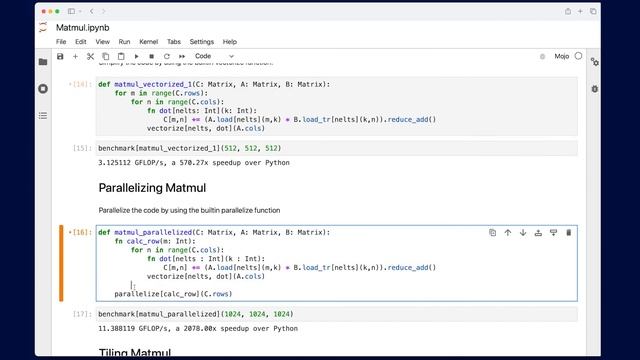Click the 11.388119 GFLOP/s output text

click(198, 329)
